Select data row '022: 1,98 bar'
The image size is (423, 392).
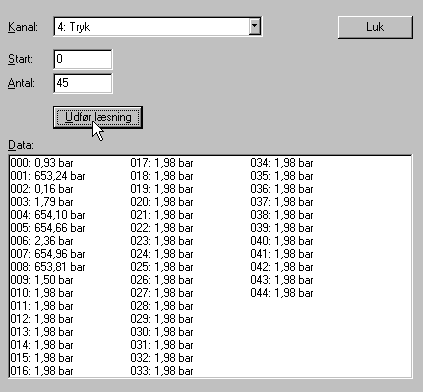pos(162,228)
